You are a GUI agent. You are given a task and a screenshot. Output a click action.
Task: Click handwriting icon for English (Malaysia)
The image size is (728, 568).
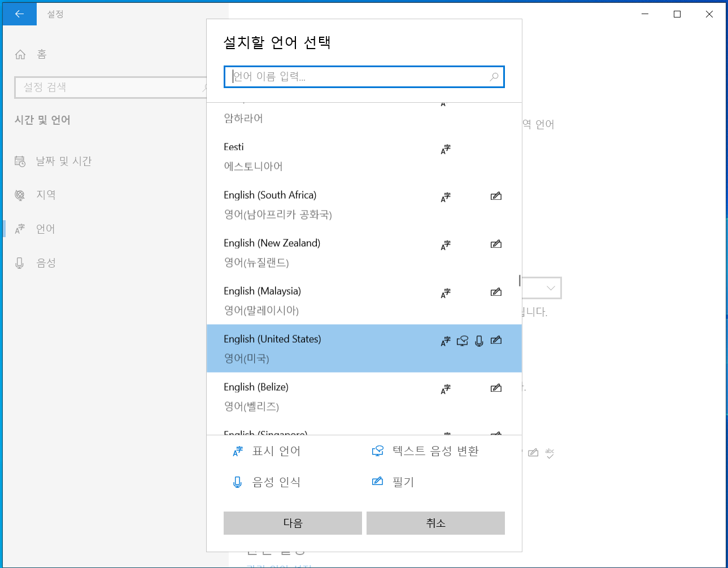tap(496, 292)
